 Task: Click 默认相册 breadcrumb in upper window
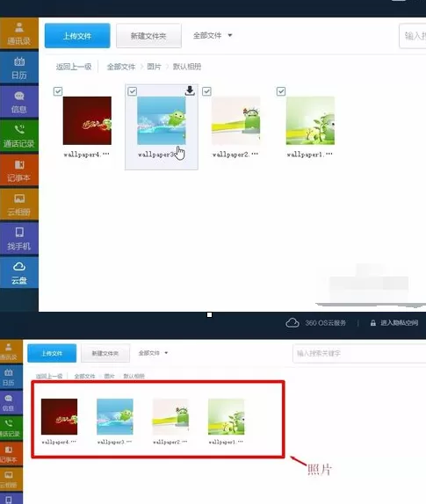click(187, 67)
